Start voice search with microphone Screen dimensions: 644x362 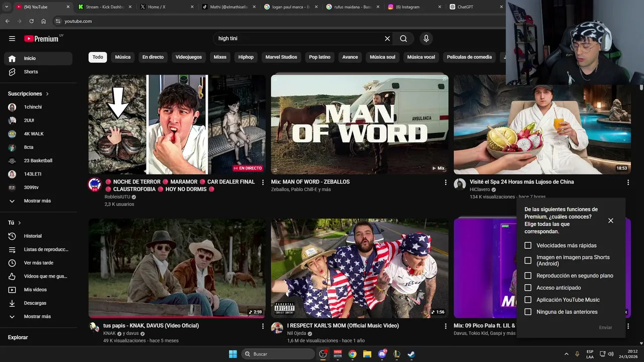[426, 39]
